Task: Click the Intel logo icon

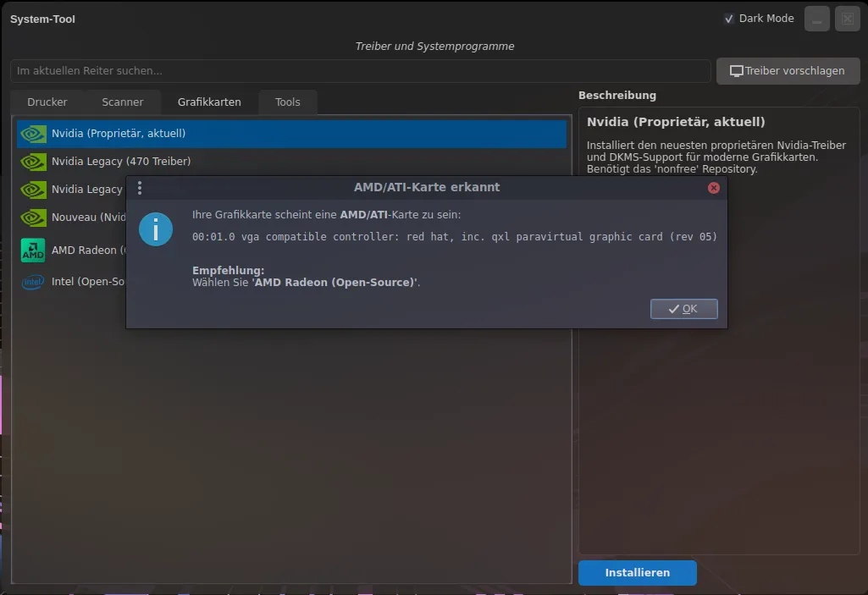Action: coord(33,282)
